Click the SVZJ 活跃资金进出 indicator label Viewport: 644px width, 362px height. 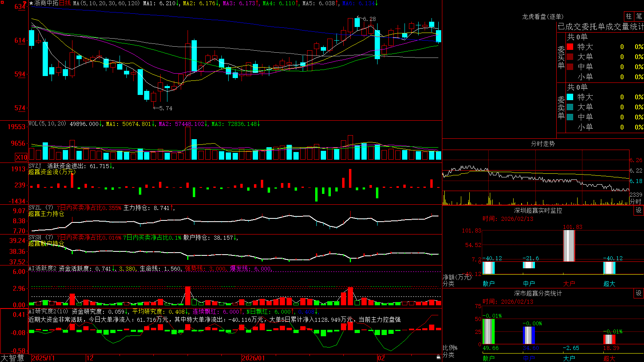pyautogui.click(x=58, y=166)
